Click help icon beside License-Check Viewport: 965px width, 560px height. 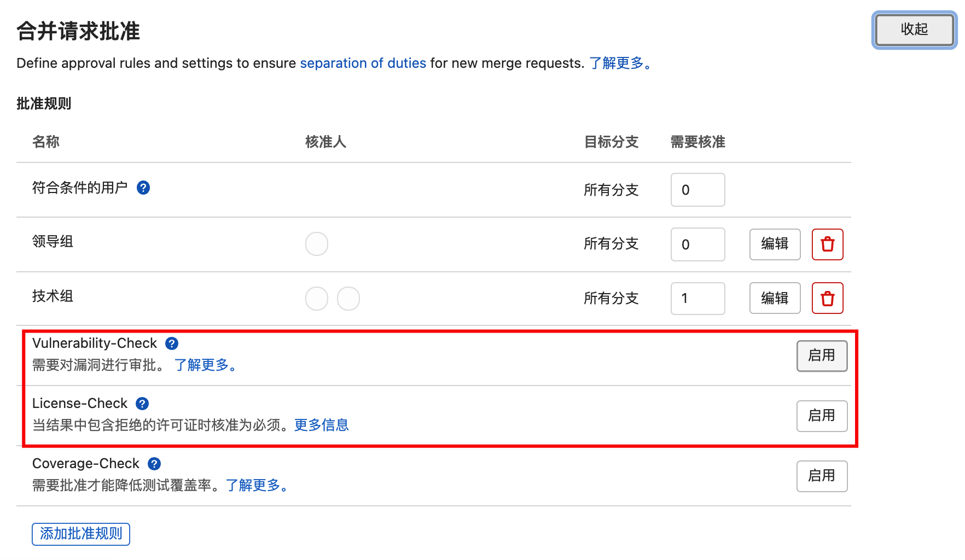[x=142, y=404]
